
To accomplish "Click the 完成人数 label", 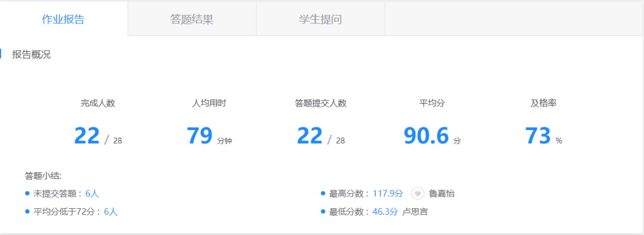I will pos(98,104).
